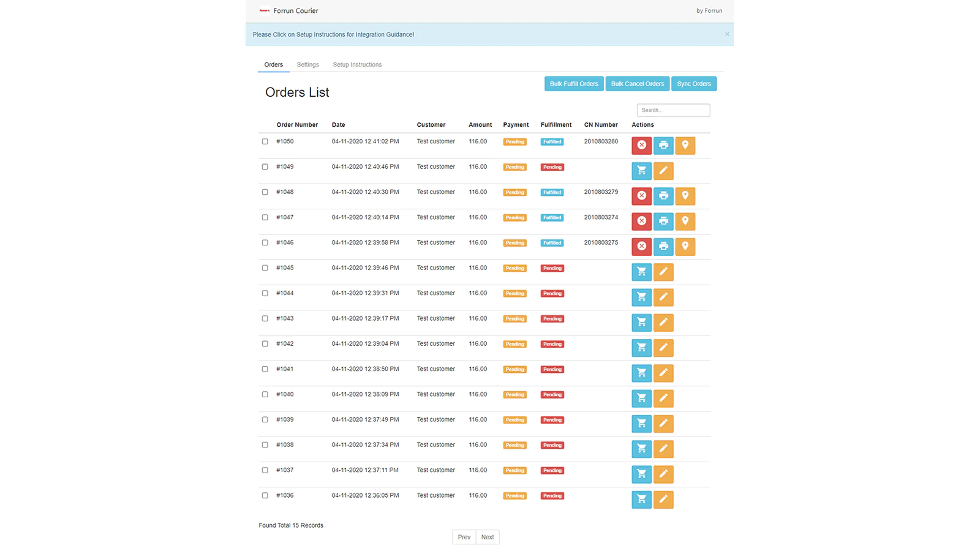Tick the checkbox for order #1050
Viewport: 980px width, 551px height.
(x=265, y=141)
